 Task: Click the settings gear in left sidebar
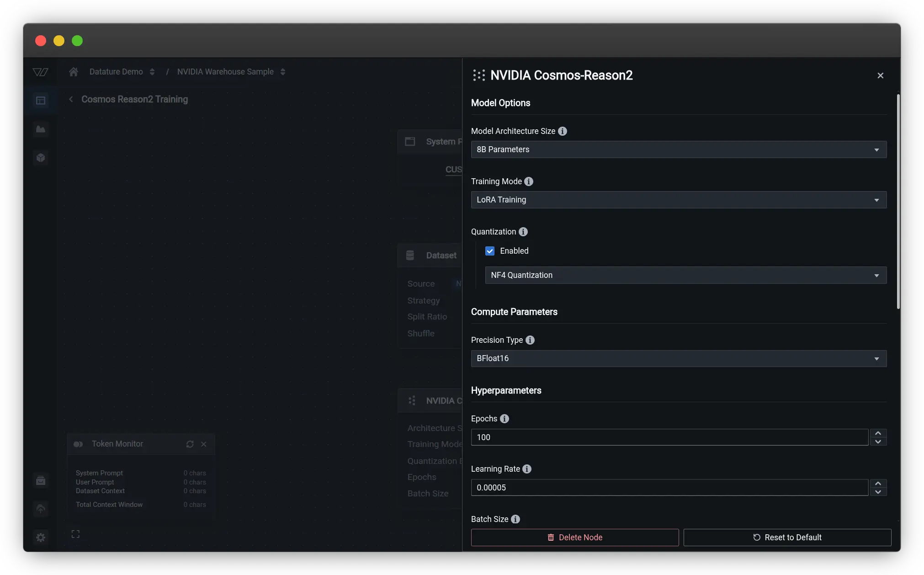(x=41, y=537)
